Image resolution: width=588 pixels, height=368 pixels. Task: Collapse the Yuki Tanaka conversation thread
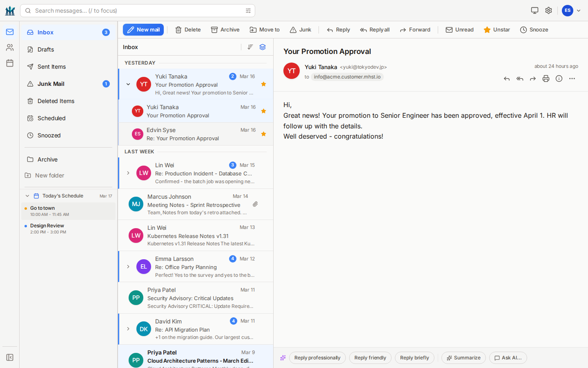pyautogui.click(x=128, y=84)
